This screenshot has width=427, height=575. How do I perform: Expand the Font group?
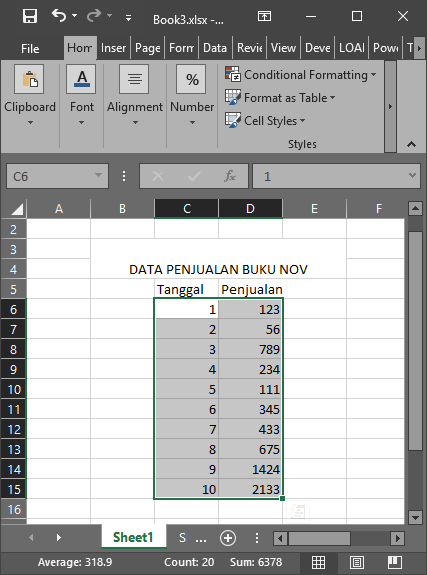click(81, 96)
